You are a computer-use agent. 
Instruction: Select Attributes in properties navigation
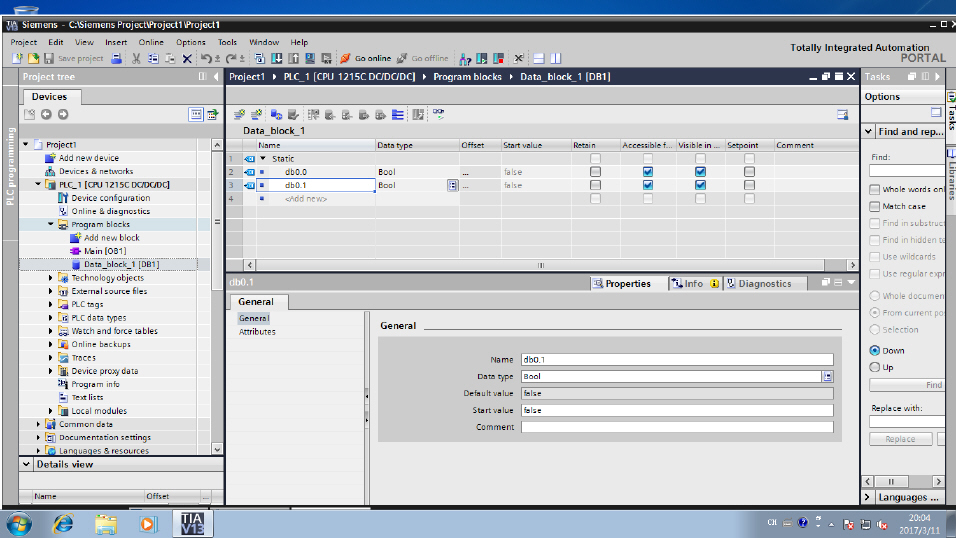coord(257,332)
